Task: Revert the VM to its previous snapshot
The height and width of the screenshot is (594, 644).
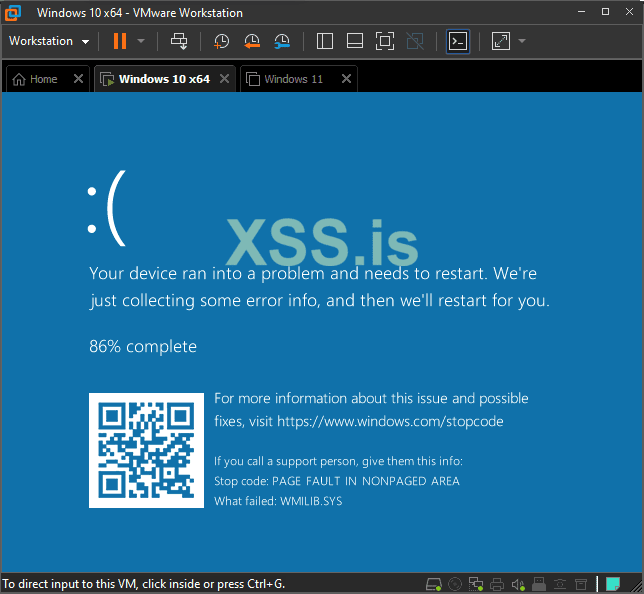Action: tap(252, 41)
